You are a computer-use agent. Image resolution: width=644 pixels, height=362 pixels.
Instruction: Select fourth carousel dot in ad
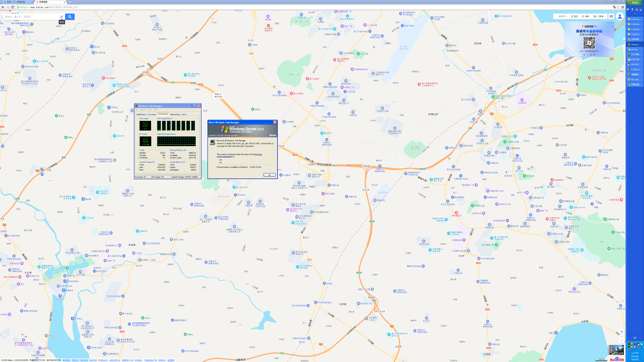pyautogui.click(x=594, y=55)
